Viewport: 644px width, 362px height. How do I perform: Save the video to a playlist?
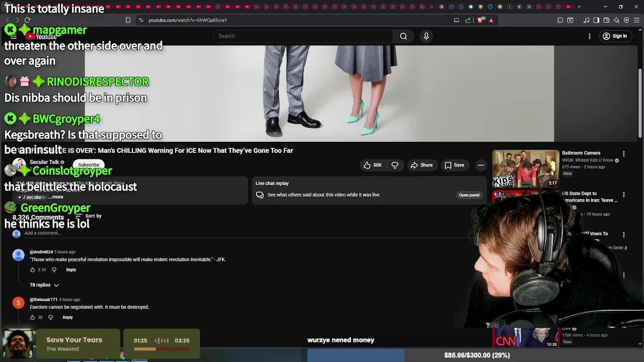tap(454, 165)
